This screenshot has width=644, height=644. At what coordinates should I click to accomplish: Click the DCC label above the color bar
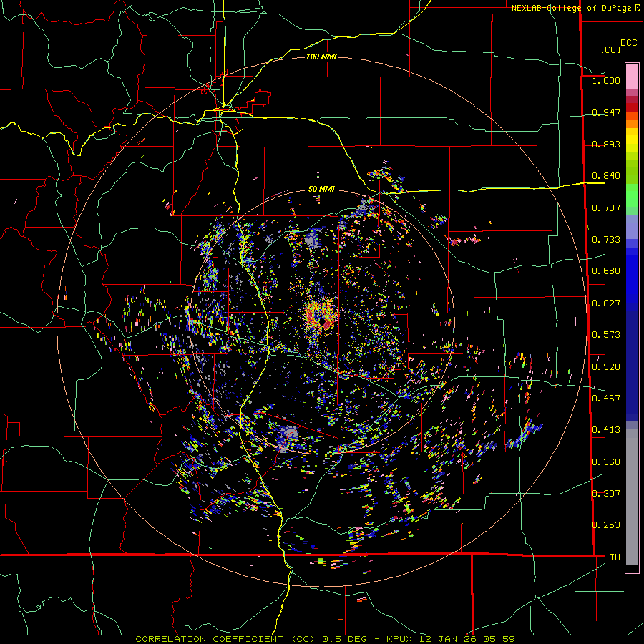pos(628,43)
